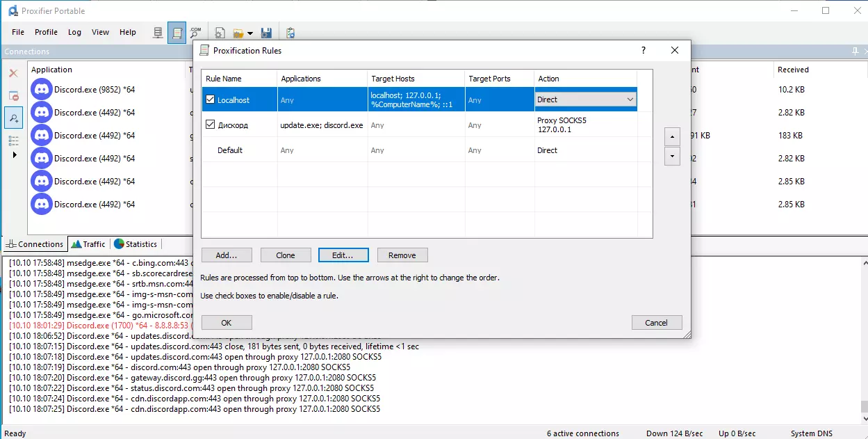Move the rule down with arrow button

(672, 157)
